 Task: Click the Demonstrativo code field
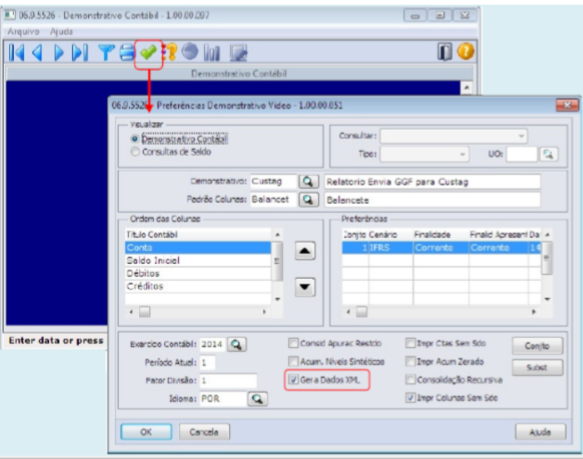[x=273, y=182]
